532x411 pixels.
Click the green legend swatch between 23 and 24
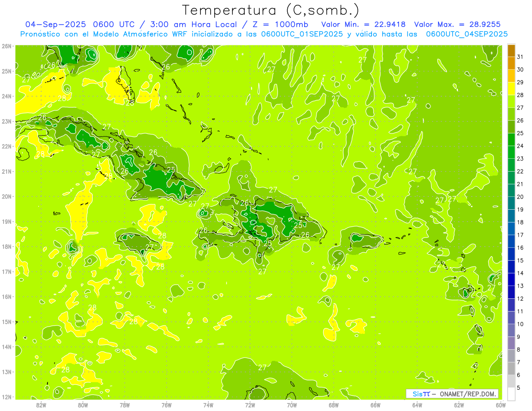pos(511,152)
